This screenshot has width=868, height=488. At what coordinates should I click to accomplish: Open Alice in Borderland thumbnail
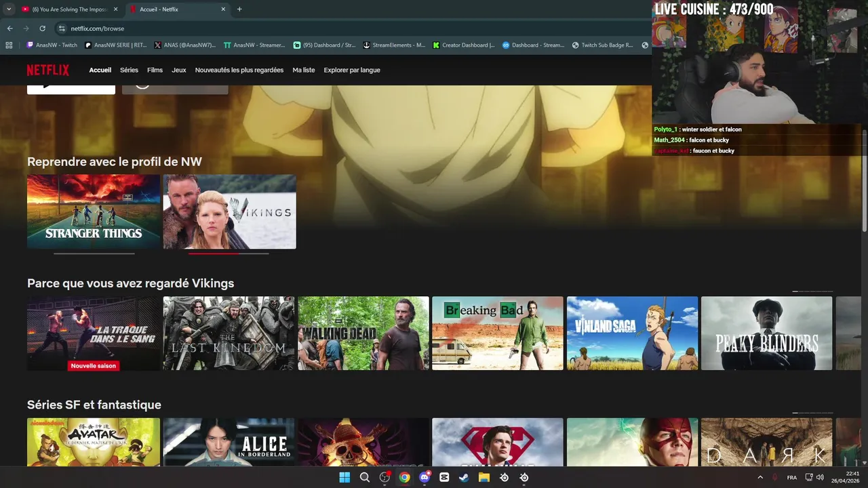pos(229,442)
